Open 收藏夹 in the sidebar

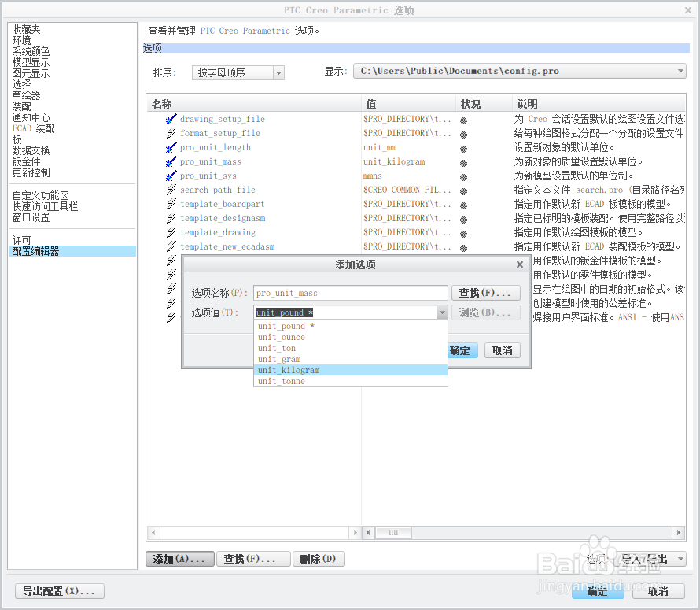(26, 29)
